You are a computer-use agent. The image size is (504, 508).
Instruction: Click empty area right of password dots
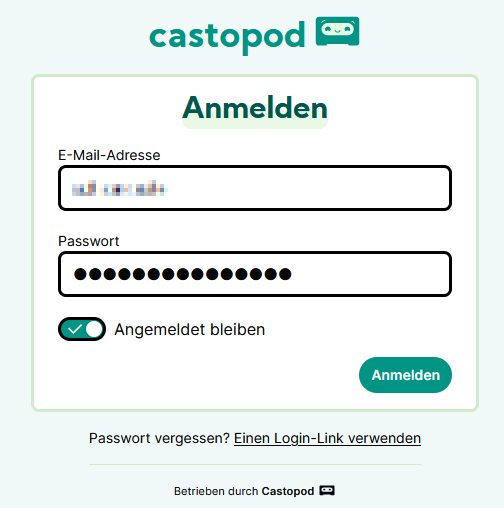(370, 274)
